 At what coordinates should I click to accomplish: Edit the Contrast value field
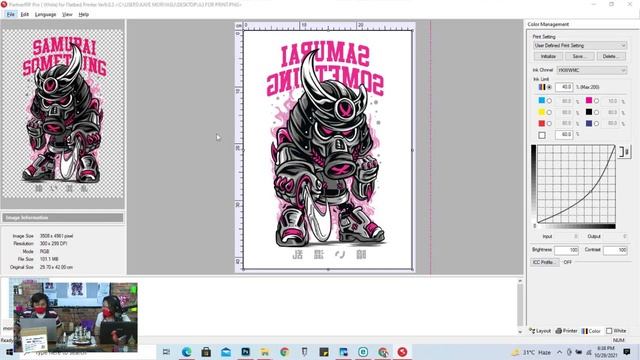616,250
